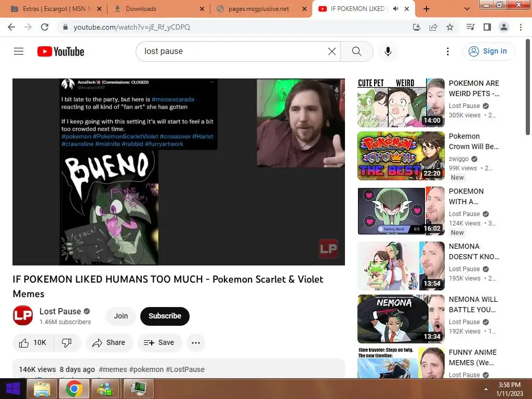The image size is (532, 399).
Task: Click the page vertical scrollbar
Action: [528, 87]
